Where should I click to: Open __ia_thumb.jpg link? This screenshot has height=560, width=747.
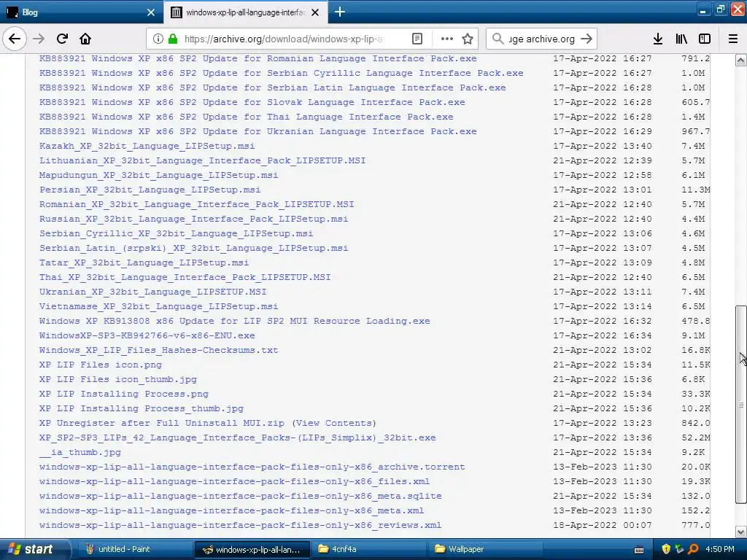80,452
